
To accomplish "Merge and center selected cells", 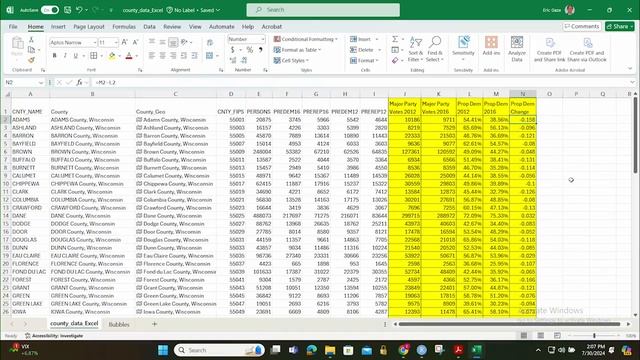I will point(210,56).
